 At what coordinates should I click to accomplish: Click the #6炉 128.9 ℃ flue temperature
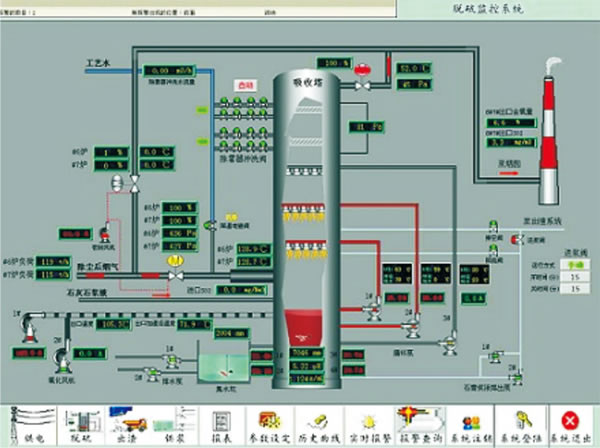pyautogui.click(x=254, y=249)
